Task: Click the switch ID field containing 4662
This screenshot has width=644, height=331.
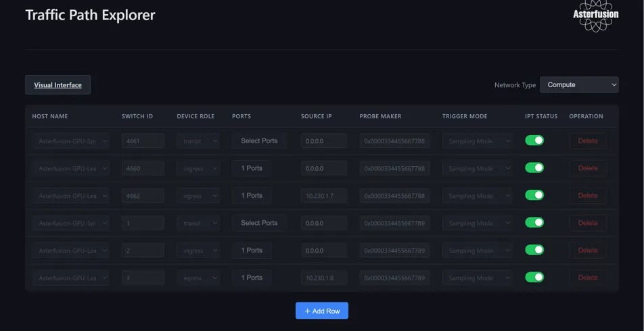Action: click(143, 196)
